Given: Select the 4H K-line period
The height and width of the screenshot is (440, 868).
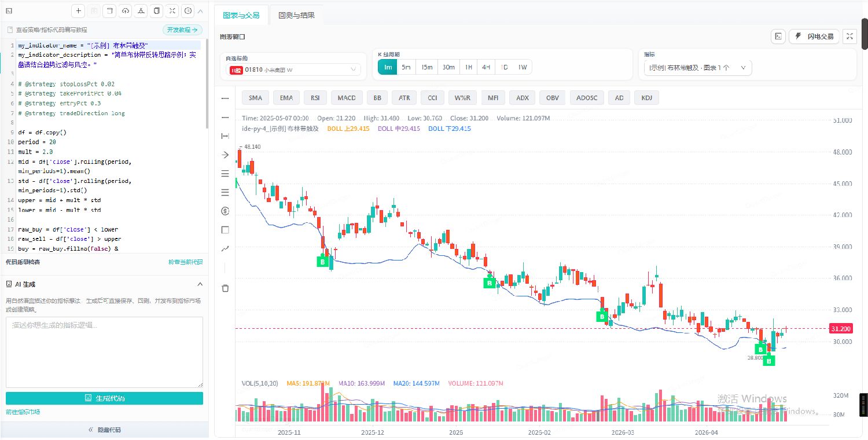Looking at the screenshot, I should (x=486, y=67).
